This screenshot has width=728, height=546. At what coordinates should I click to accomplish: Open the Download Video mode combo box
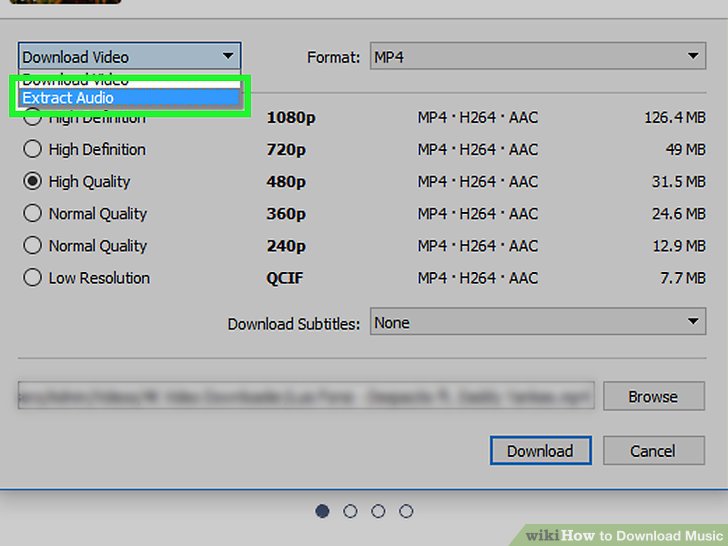click(130, 57)
